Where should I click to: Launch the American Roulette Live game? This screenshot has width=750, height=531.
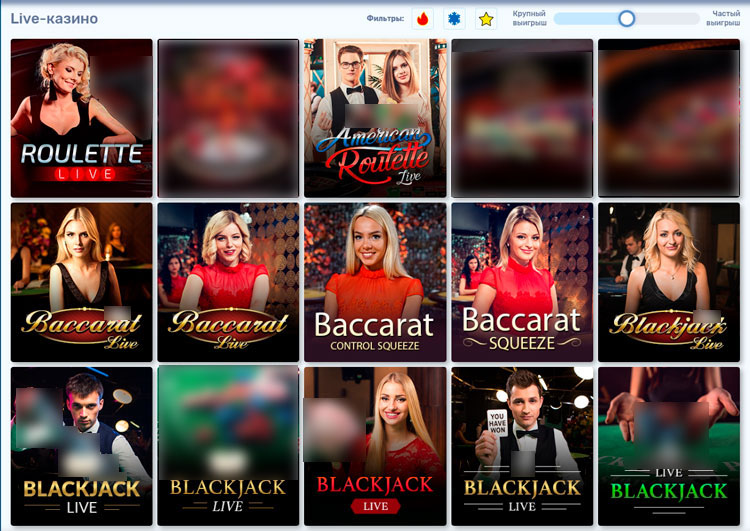tap(375, 118)
